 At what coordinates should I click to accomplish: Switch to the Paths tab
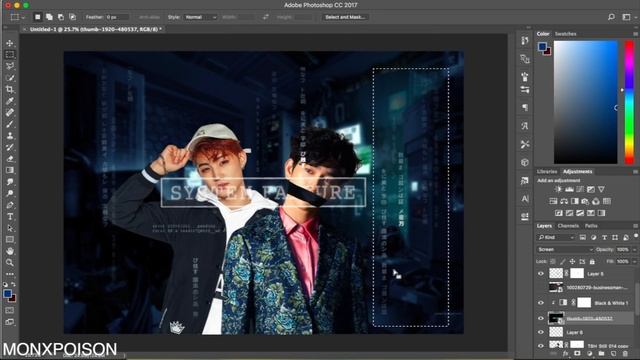coord(591,226)
